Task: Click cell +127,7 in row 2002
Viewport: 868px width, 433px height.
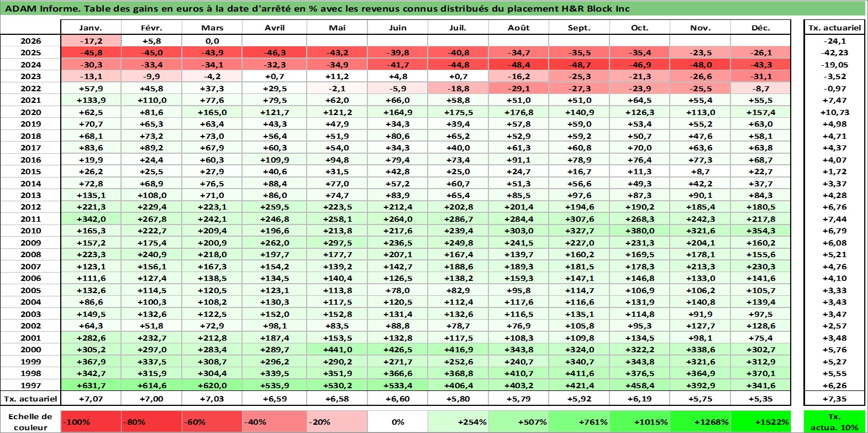Action: [x=700, y=326]
